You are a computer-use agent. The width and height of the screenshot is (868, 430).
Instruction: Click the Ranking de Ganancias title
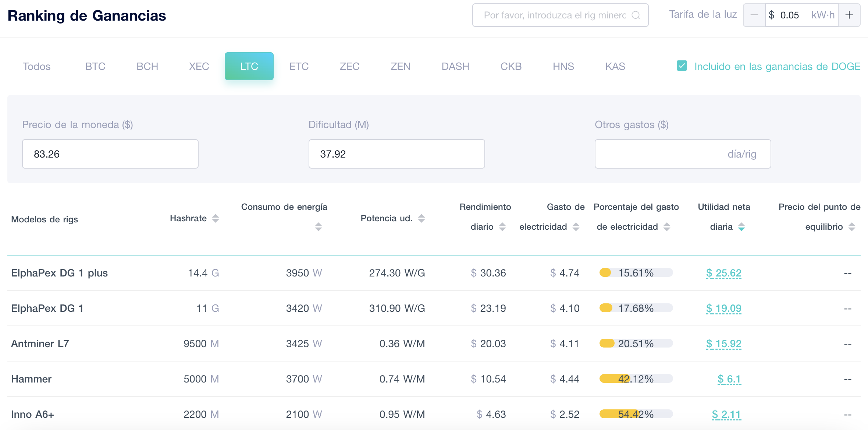click(x=87, y=16)
